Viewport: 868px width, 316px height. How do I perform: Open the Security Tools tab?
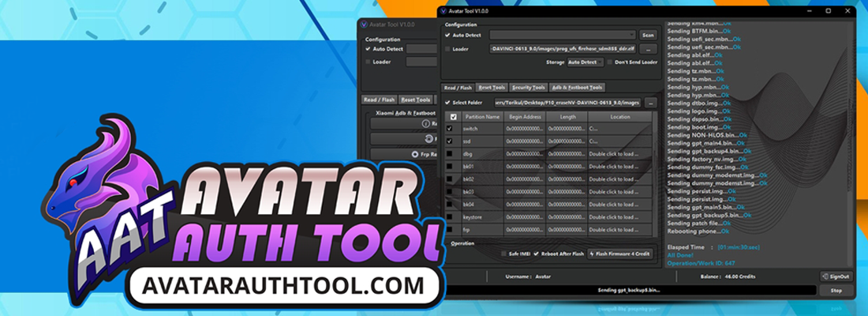(528, 88)
